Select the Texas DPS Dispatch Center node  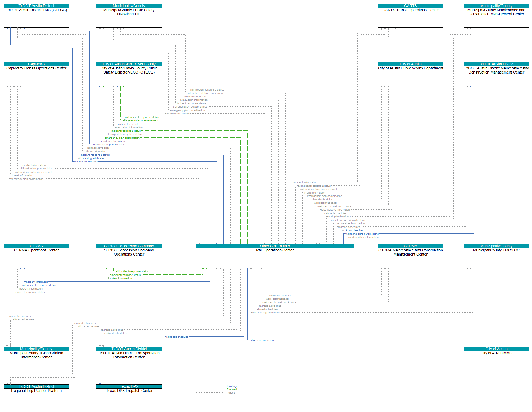click(x=129, y=396)
